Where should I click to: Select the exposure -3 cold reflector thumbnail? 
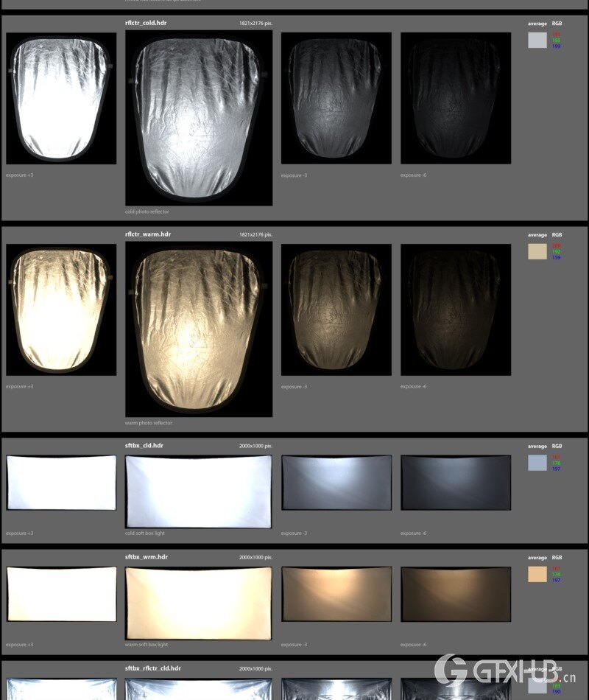click(x=335, y=99)
